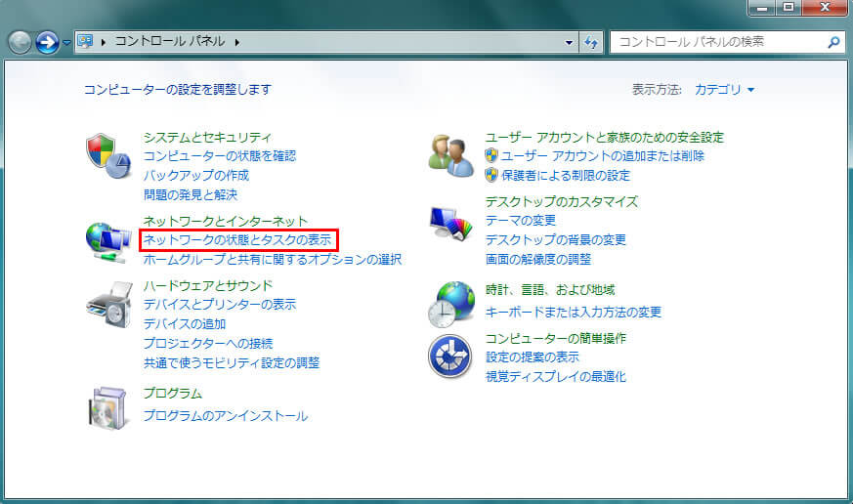Click the refresh button next to address bar
Image resolution: width=853 pixels, height=504 pixels.
click(591, 42)
